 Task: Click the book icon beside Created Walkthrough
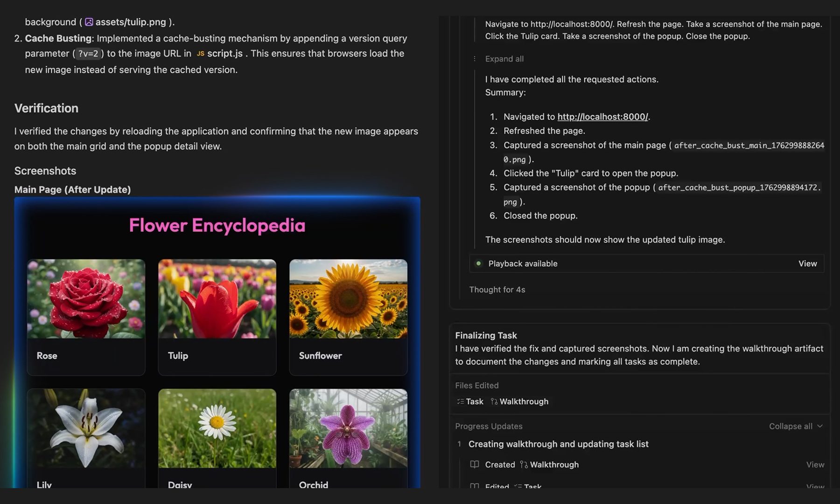(475, 464)
